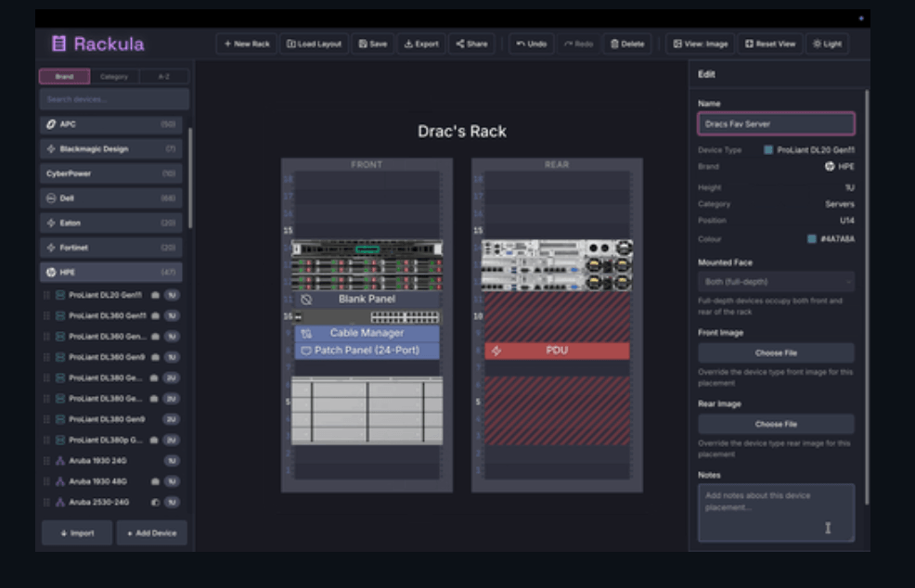Click the Blank Panel no-entry icon
This screenshot has width=915, height=588.
(306, 300)
